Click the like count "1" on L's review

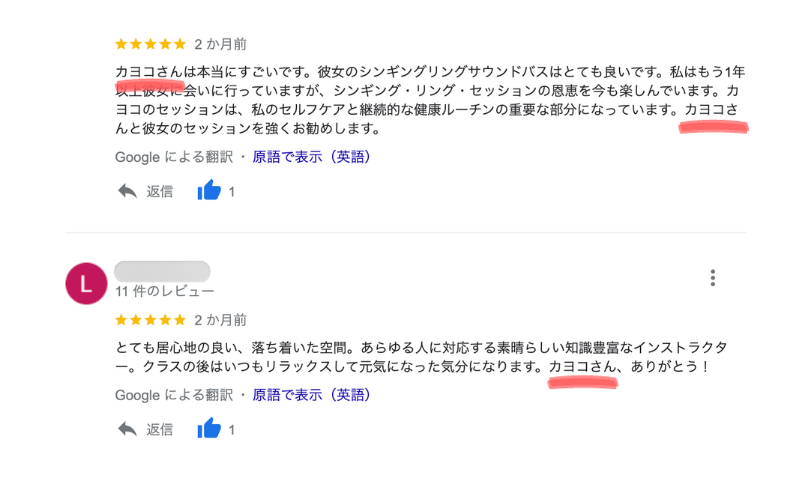[x=232, y=429]
